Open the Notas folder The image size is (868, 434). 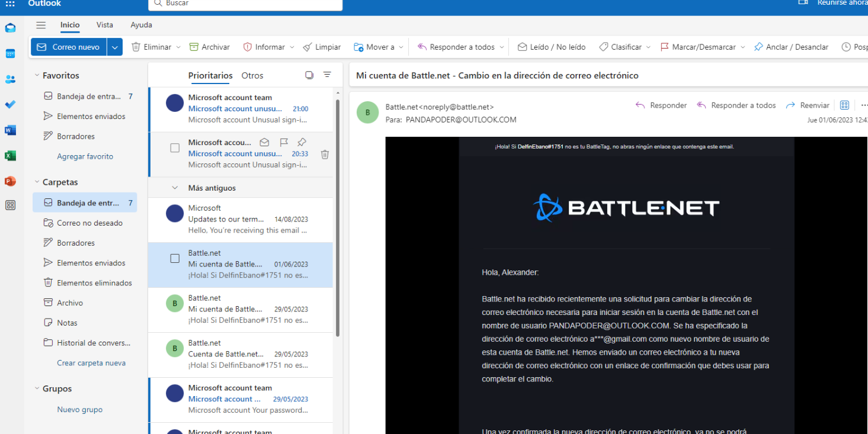(x=85, y=323)
